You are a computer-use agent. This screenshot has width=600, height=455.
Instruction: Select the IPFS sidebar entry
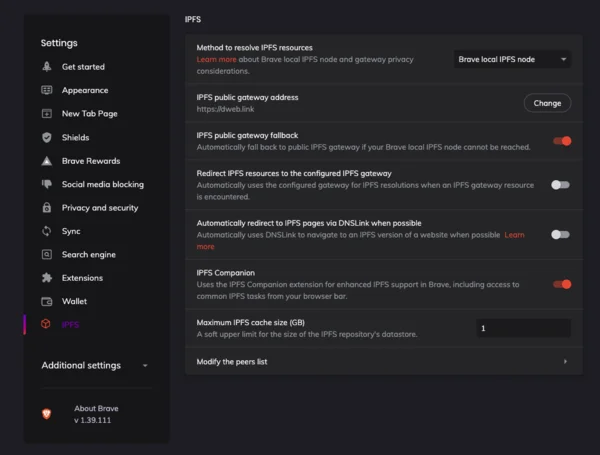point(70,325)
